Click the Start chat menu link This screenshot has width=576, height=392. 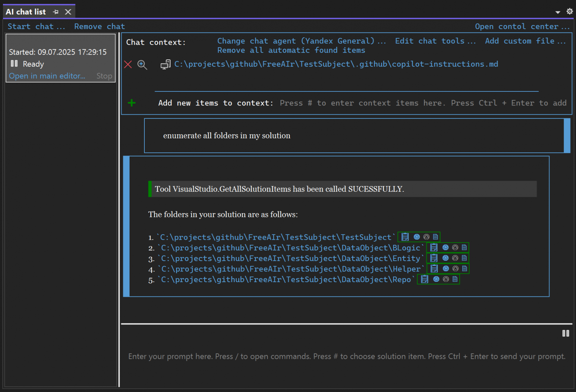click(36, 27)
